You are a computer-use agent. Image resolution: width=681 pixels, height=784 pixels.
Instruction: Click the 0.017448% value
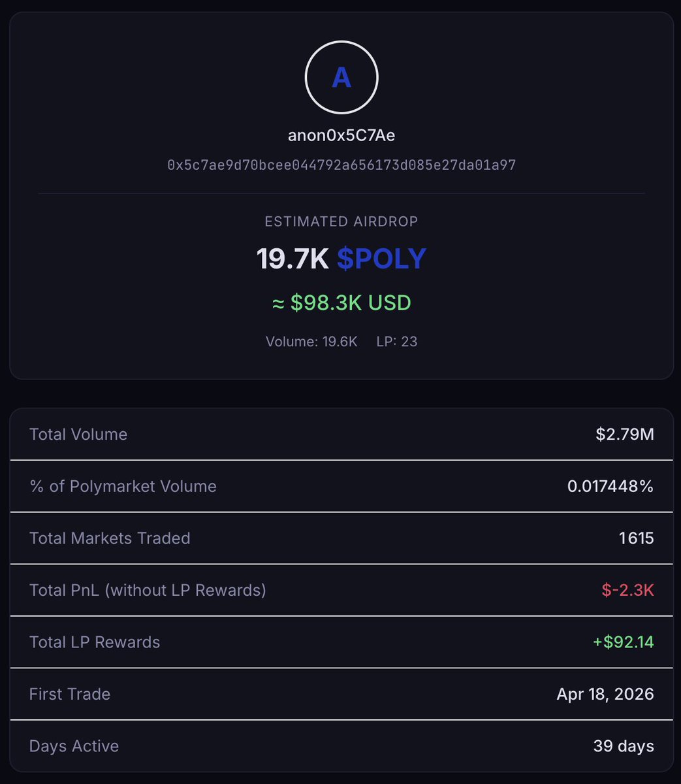pos(610,486)
